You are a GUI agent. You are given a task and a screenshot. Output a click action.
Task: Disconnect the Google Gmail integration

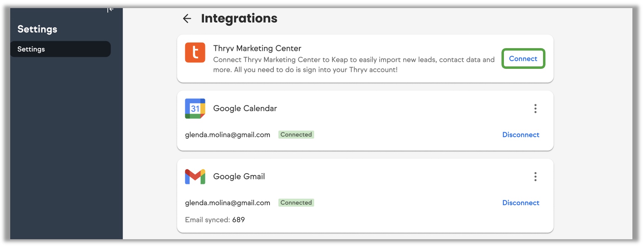(x=520, y=203)
